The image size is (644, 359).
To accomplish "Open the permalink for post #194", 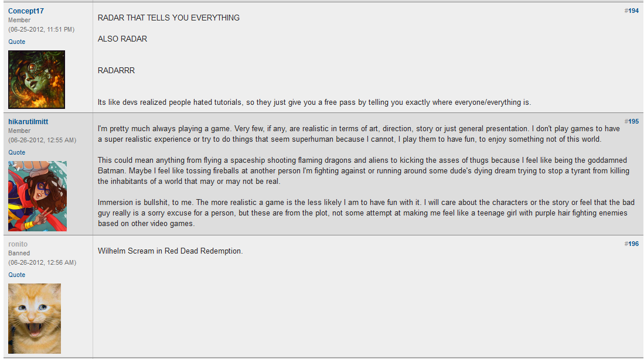I will click(632, 11).
